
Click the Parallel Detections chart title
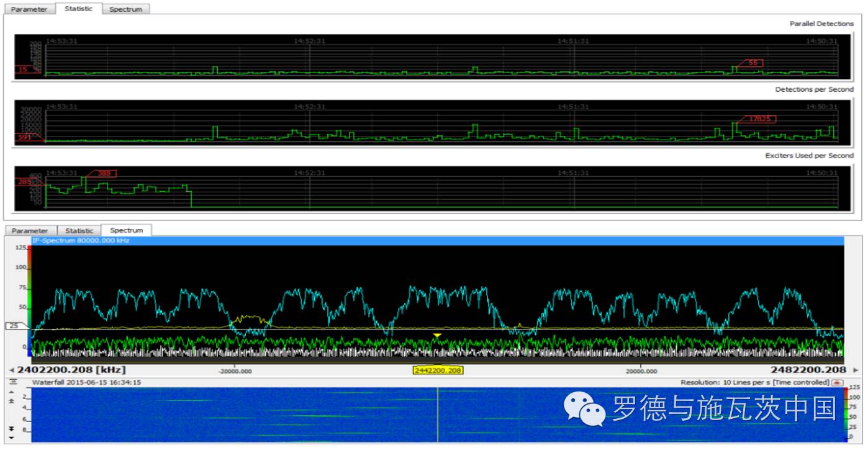point(821,24)
